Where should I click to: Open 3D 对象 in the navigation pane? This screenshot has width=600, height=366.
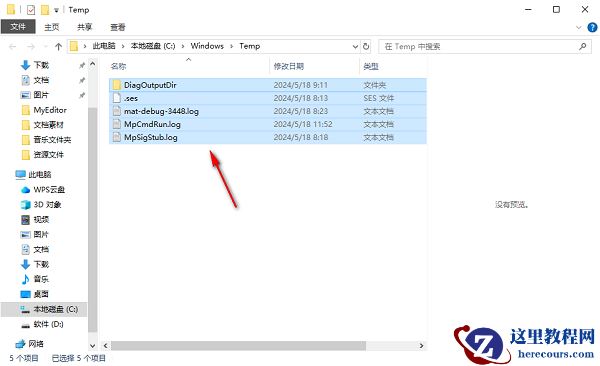pos(47,204)
